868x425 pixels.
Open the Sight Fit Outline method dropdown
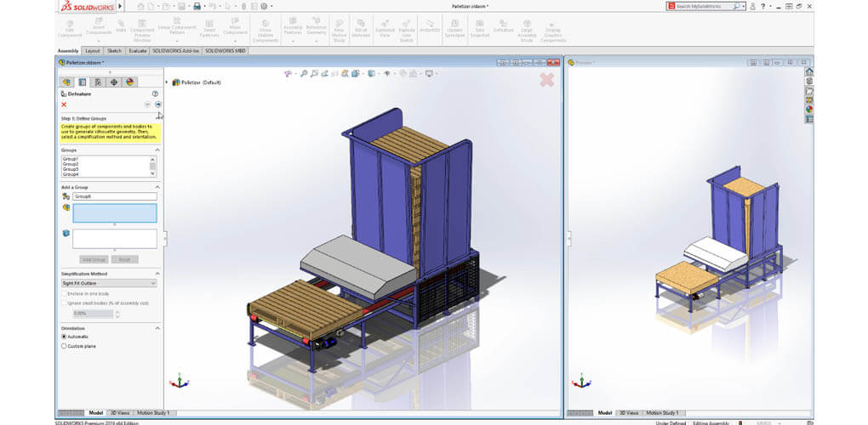pos(108,283)
